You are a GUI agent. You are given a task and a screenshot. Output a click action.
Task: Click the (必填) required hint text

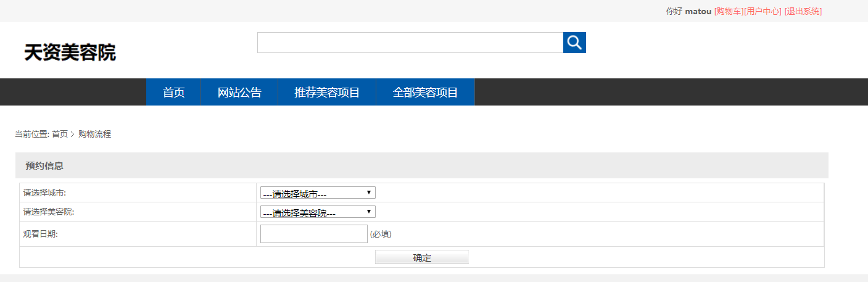[x=381, y=234]
